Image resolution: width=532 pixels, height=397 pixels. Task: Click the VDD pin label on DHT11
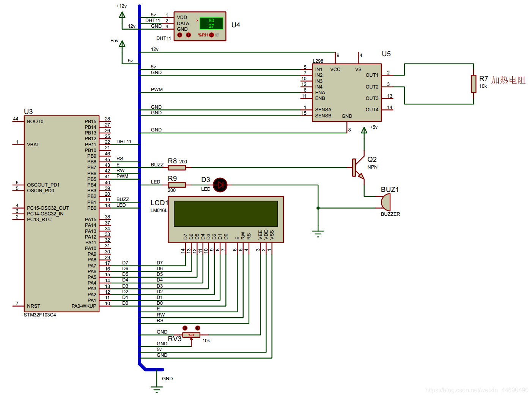click(182, 17)
